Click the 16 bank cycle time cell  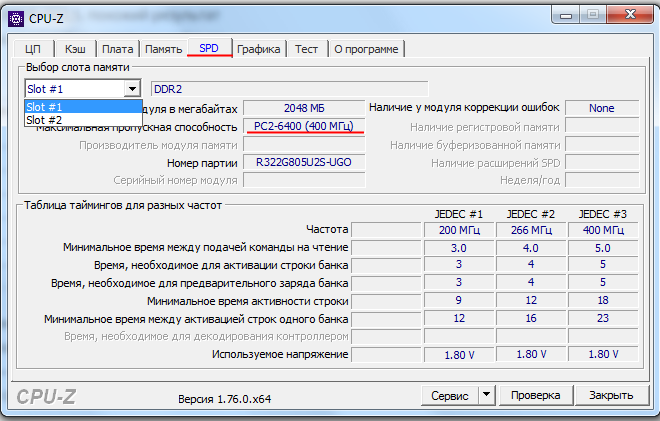click(x=531, y=318)
